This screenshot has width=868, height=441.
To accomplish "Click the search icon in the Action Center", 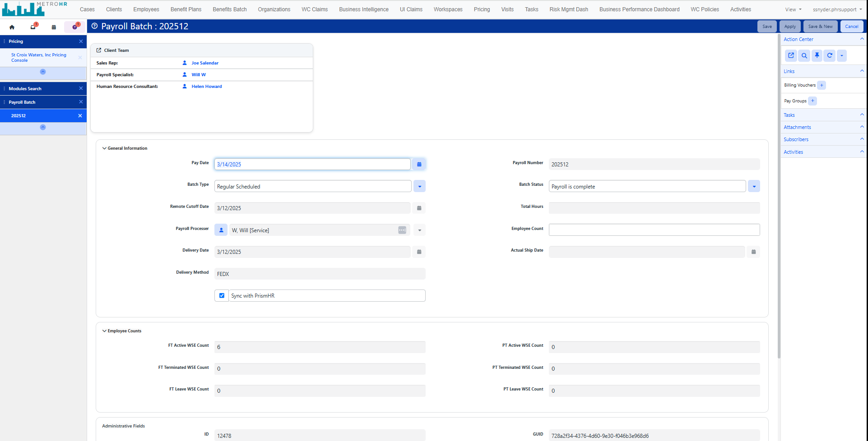I will click(804, 55).
